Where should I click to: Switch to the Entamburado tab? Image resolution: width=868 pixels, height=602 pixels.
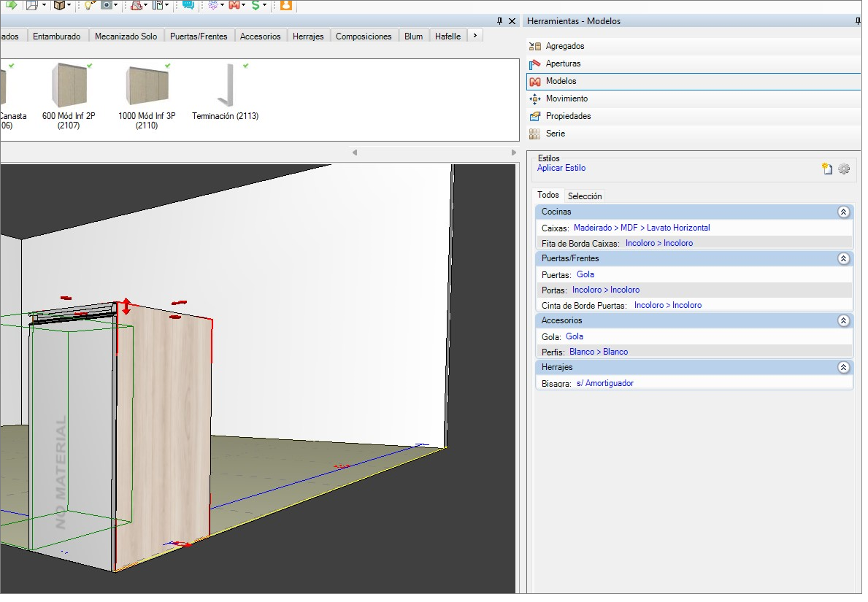(56, 36)
